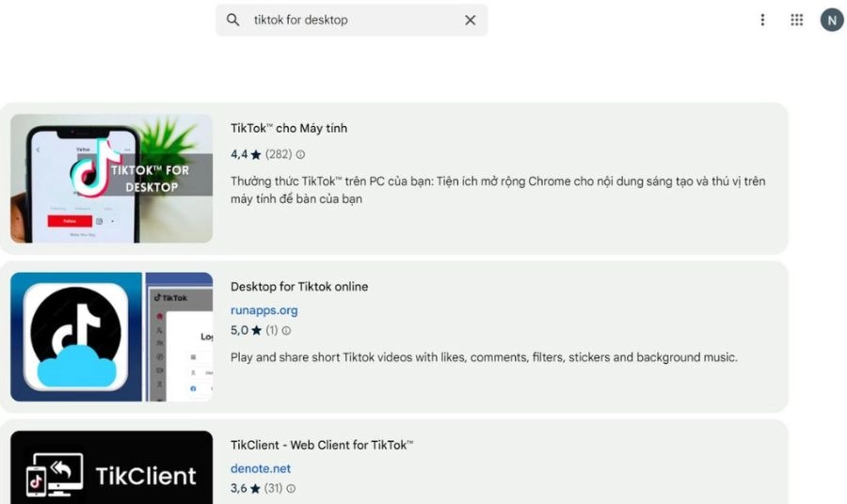Viewport: 847px width, 504px height.
Task: Visit the runapps.org publisher link
Action: point(264,310)
